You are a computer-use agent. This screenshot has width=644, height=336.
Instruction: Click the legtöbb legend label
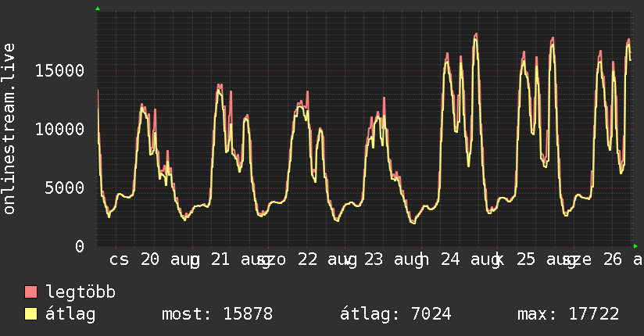pyautogui.click(x=80, y=292)
